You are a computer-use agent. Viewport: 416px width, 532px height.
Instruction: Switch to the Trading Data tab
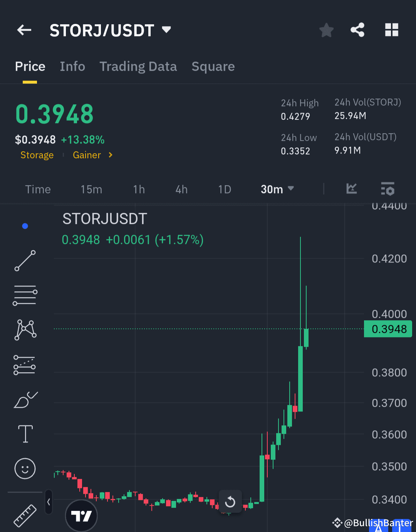coord(138,66)
